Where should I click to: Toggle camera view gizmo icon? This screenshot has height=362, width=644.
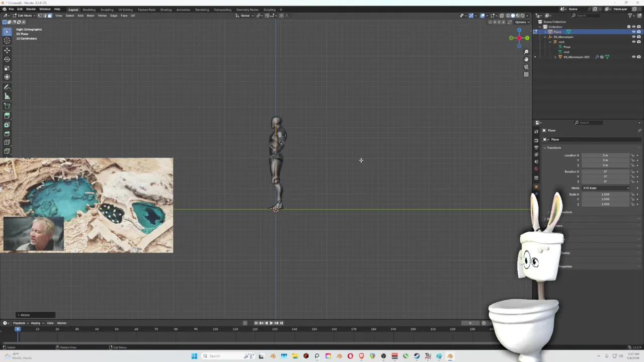pyautogui.click(x=526, y=67)
